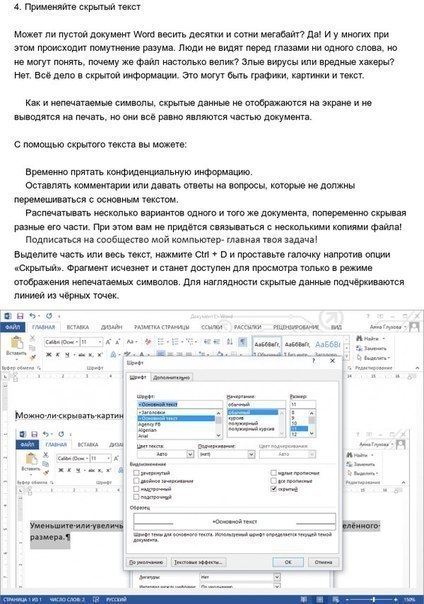
Task: Collapse the top ribbon with the chevron arrow
Action: point(417,368)
